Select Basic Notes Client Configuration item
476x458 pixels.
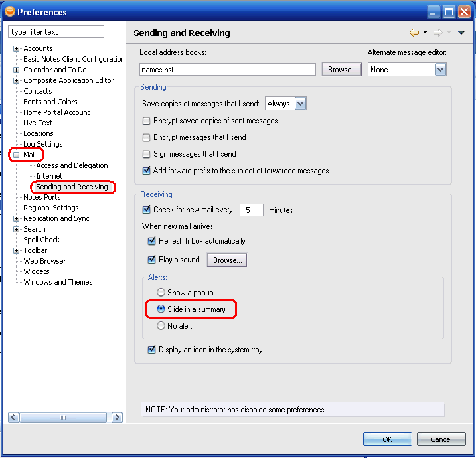[73, 59]
